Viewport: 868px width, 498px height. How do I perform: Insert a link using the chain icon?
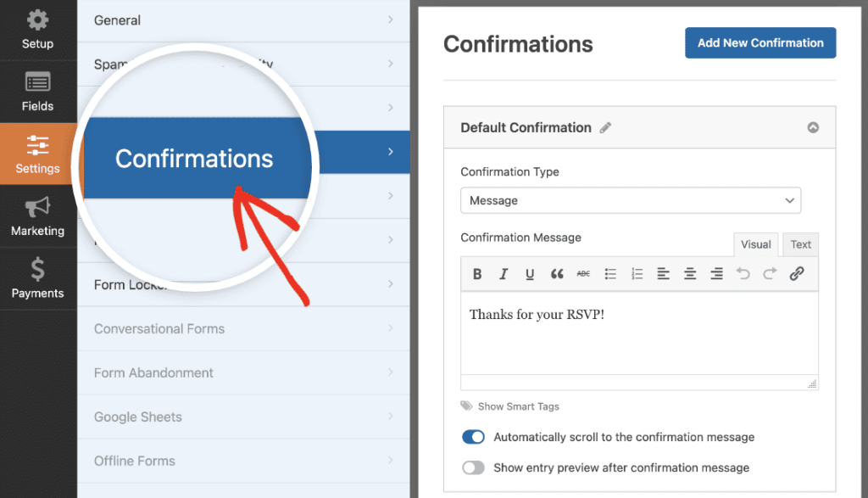click(x=796, y=273)
